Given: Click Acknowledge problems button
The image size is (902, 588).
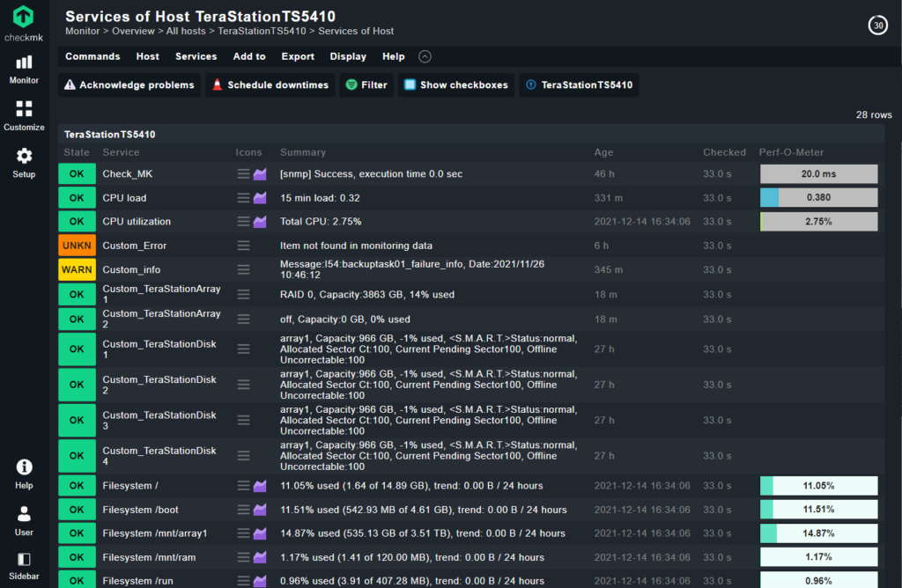Looking at the screenshot, I should point(129,85).
